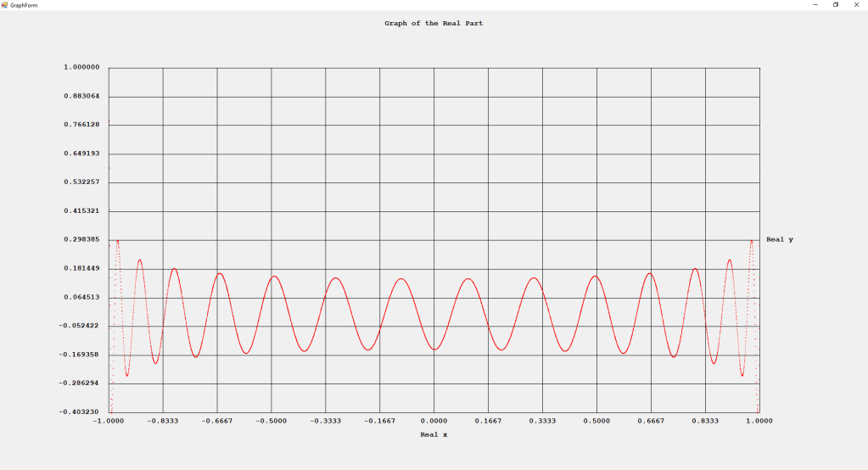Click the -1.0000 x-axis tick label

tap(109, 421)
